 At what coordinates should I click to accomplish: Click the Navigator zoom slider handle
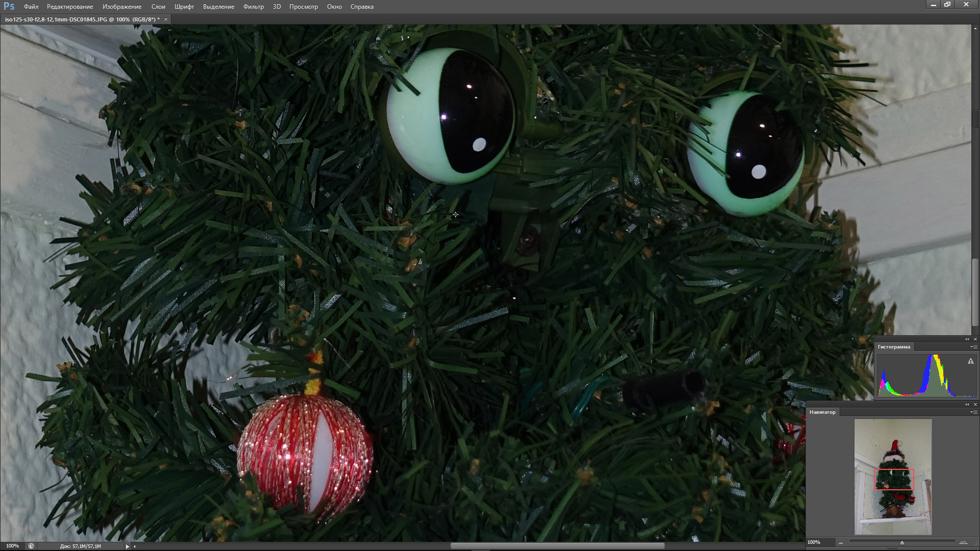[x=902, y=543]
